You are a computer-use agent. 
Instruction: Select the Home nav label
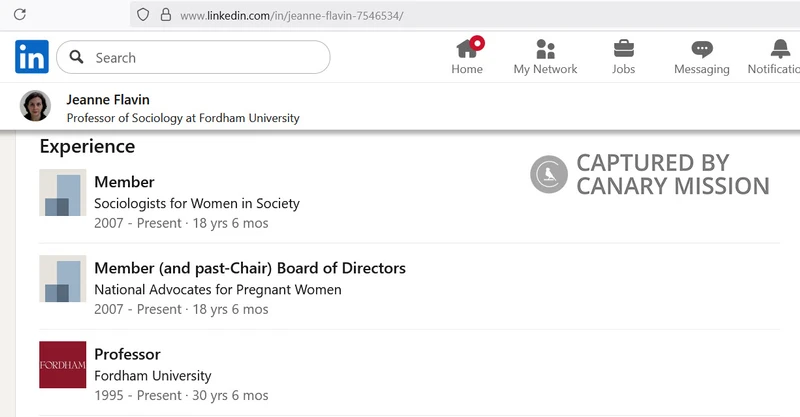pos(467,69)
